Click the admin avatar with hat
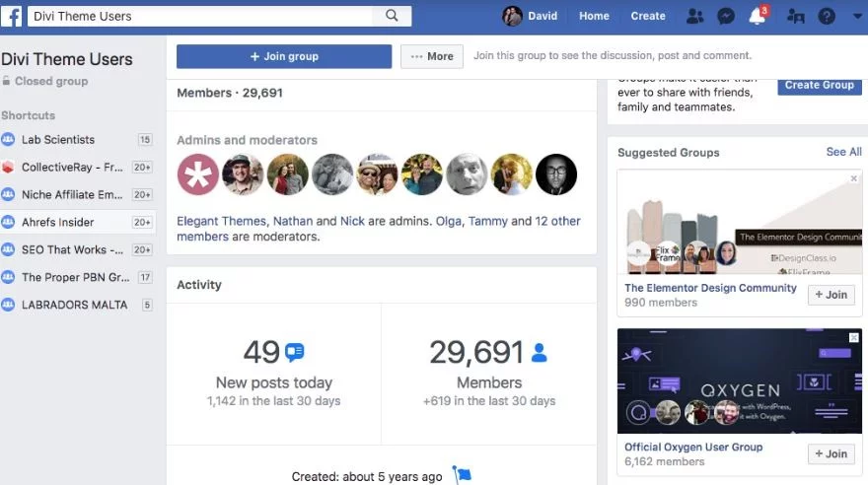The height and width of the screenshot is (485, 868). pyautogui.click(x=243, y=174)
